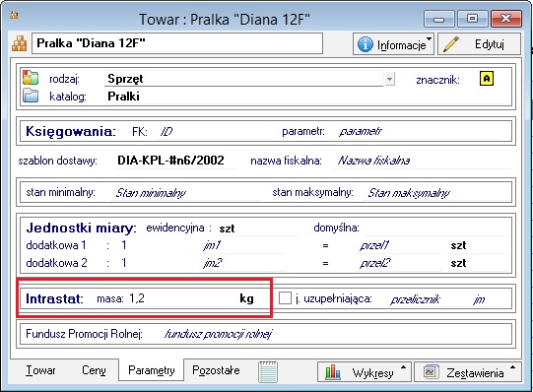Screen dimensions: 533x392
Task: Switch to the Towar tab
Action: point(40,370)
